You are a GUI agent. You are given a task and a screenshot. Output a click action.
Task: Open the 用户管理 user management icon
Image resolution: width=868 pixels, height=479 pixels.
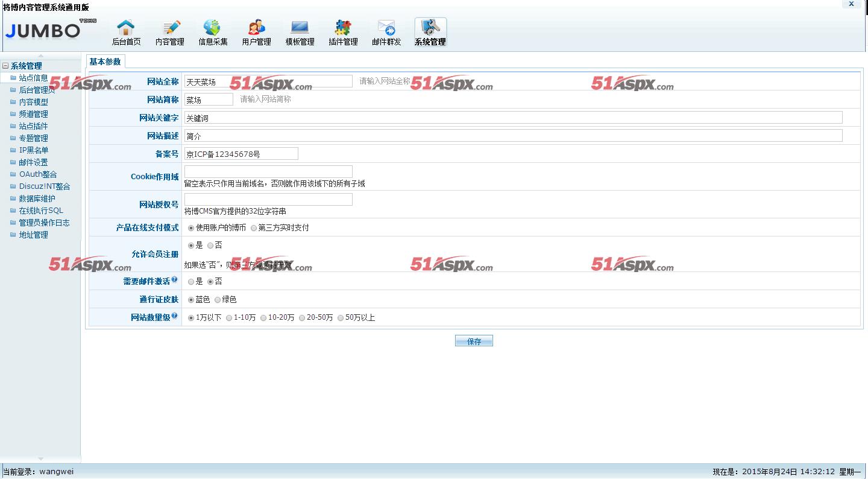pyautogui.click(x=256, y=28)
